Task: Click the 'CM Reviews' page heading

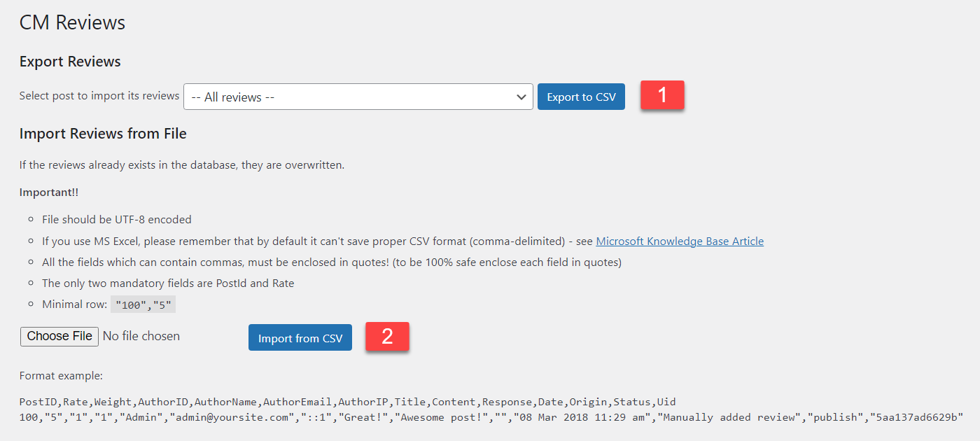Action: pyautogui.click(x=73, y=22)
